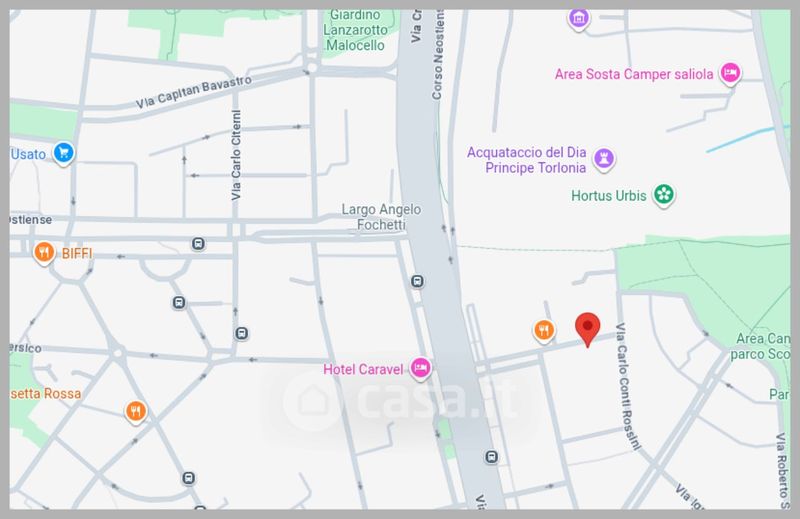This screenshot has width=800, height=519.
Task: Select the Acquataccio del Dia Principe Torlonia label
Action: pos(527,160)
